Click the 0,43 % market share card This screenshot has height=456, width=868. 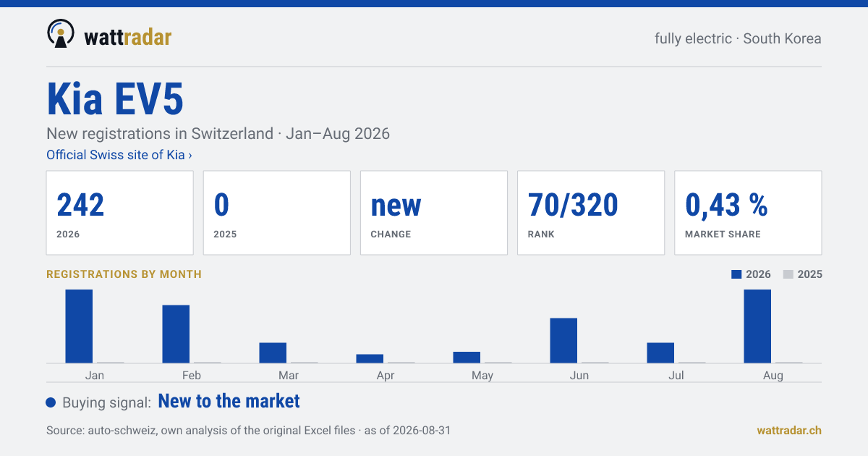click(748, 213)
